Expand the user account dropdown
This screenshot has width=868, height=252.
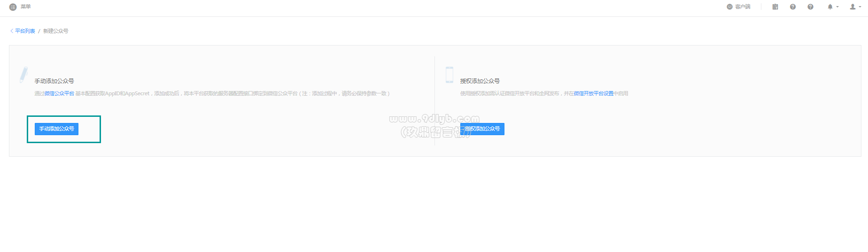tap(855, 7)
